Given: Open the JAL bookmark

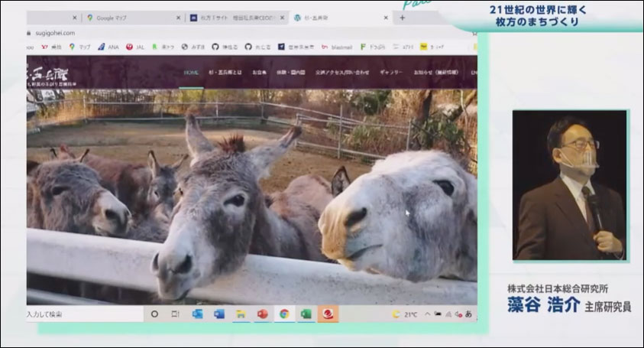Looking at the screenshot, I should pos(135,47).
